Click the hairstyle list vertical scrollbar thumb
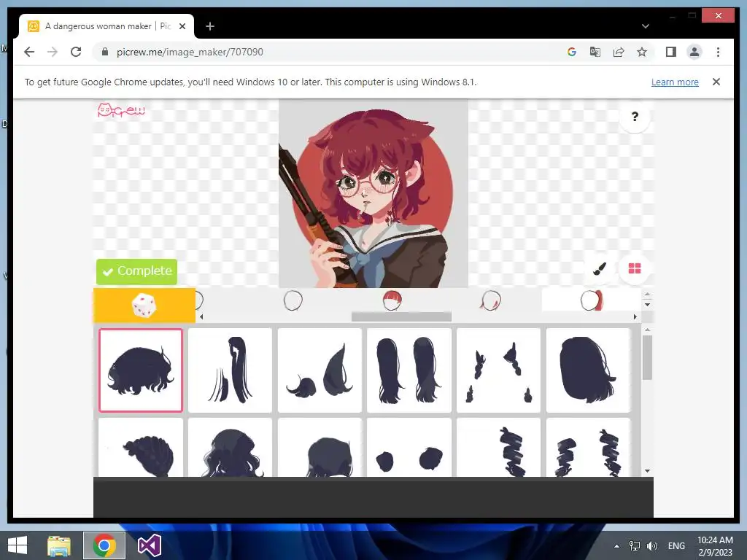 [647, 357]
